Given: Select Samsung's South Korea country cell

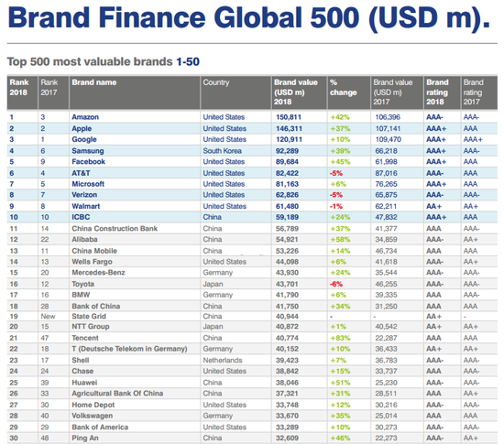Looking at the screenshot, I should (222, 151).
